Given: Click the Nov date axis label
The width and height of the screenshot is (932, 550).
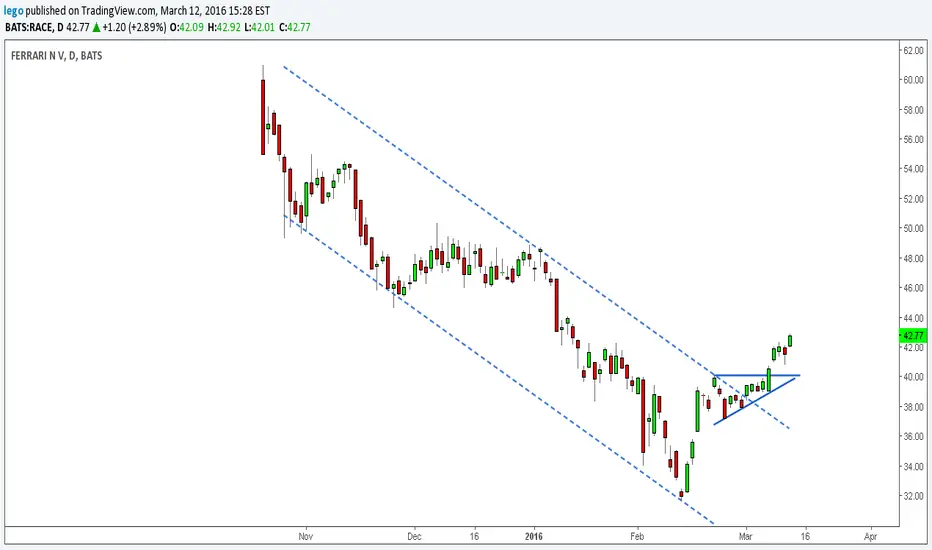Looking at the screenshot, I should tap(306, 536).
